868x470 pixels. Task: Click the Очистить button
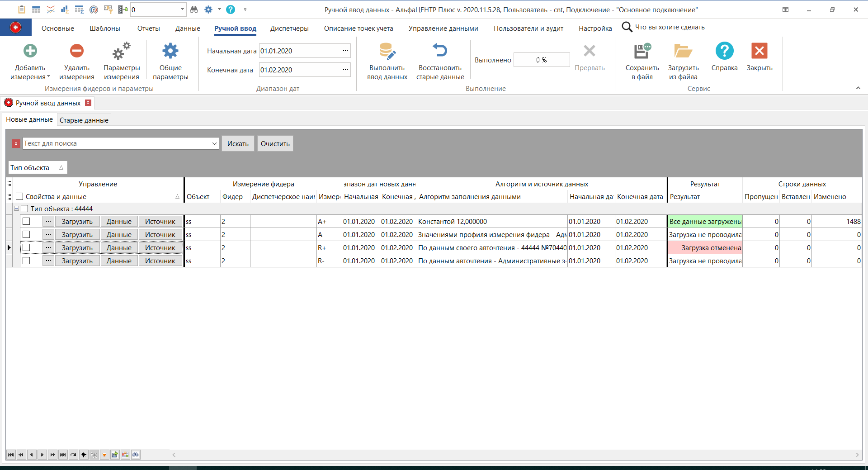pyautogui.click(x=274, y=143)
